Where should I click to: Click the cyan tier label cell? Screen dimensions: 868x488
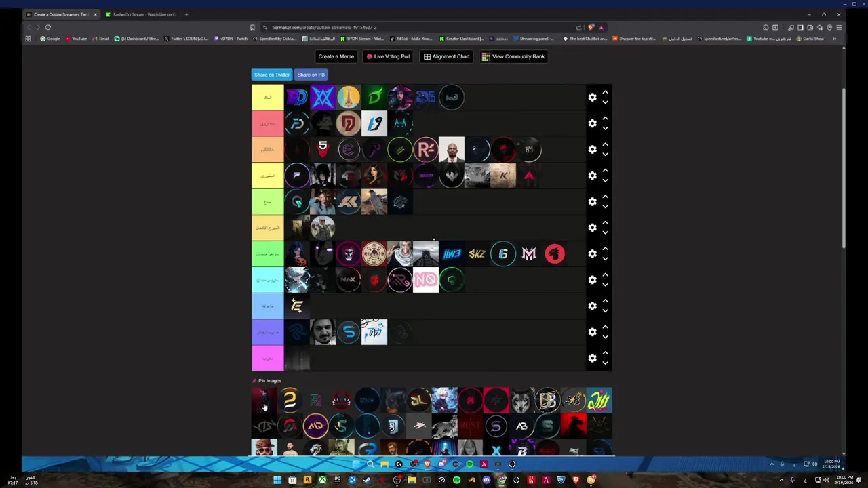click(x=267, y=280)
